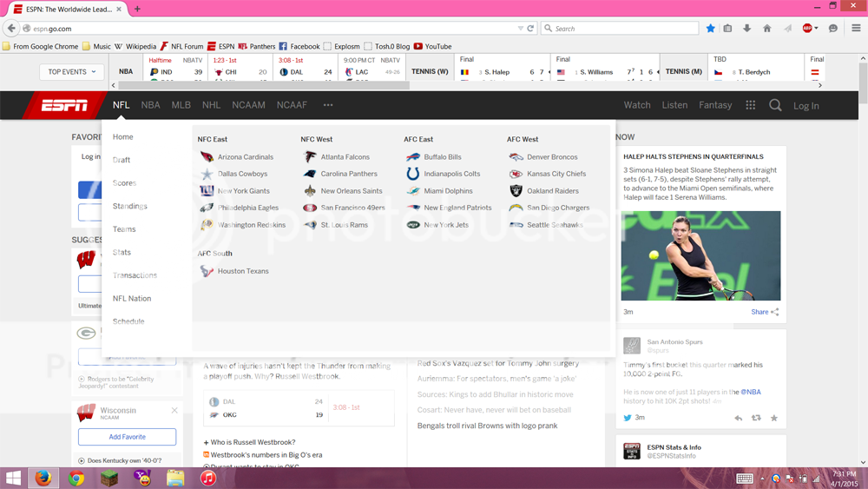This screenshot has width=868, height=489.
Task: Expand the TOP EVENTS dropdown
Action: 71,72
